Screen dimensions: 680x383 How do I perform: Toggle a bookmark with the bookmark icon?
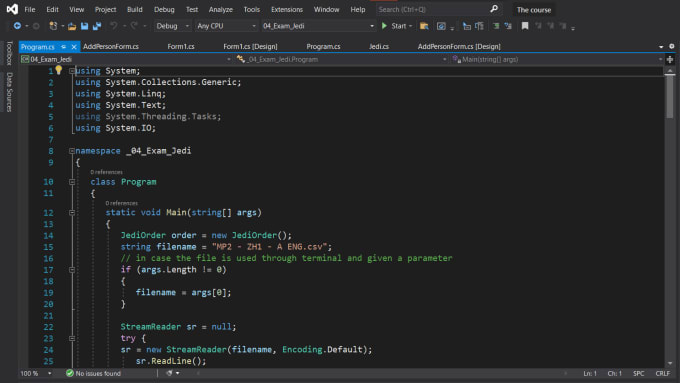click(x=525, y=26)
